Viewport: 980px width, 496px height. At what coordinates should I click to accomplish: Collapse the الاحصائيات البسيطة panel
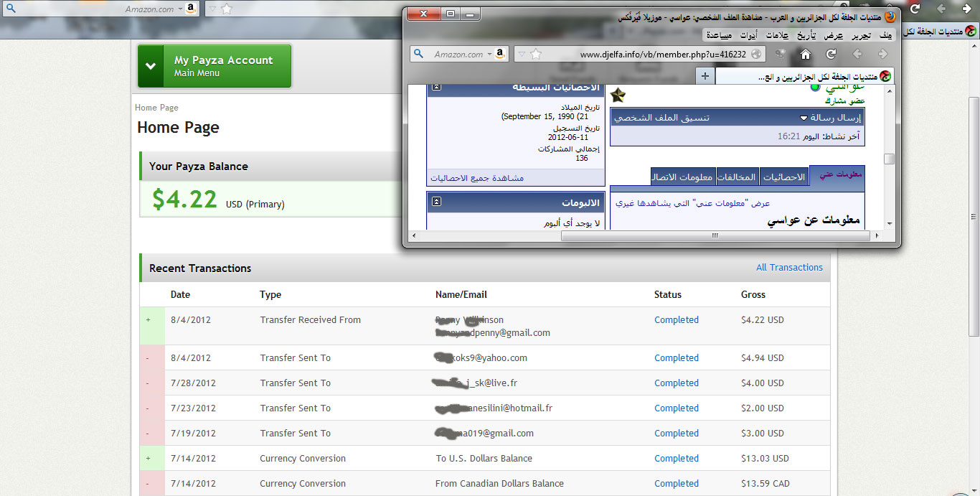click(x=436, y=87)
